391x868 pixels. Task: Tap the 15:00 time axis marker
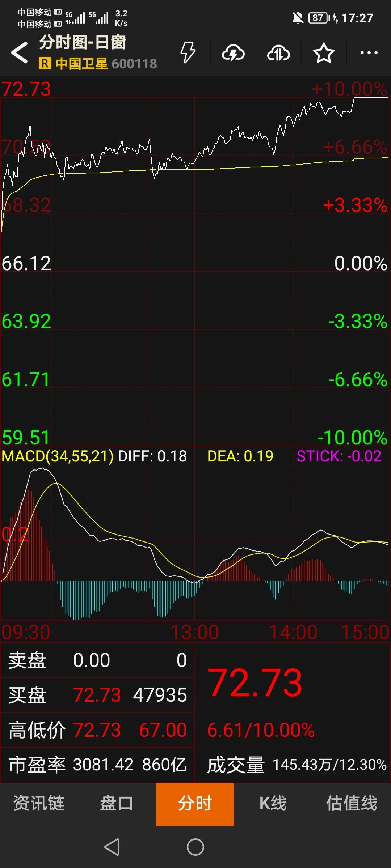[x=365, y=633]
